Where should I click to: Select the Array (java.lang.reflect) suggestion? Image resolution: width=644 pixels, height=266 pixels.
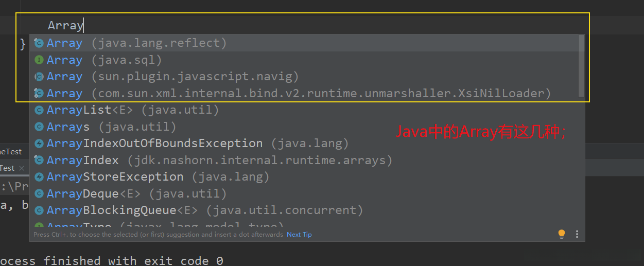tap(136, 43)
